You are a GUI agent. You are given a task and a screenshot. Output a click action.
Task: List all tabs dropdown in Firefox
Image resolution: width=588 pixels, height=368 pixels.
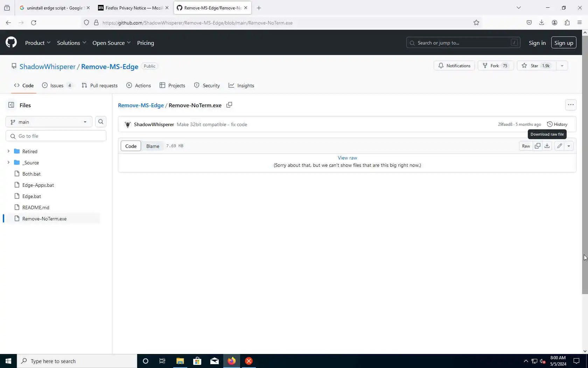click(519, 8)
